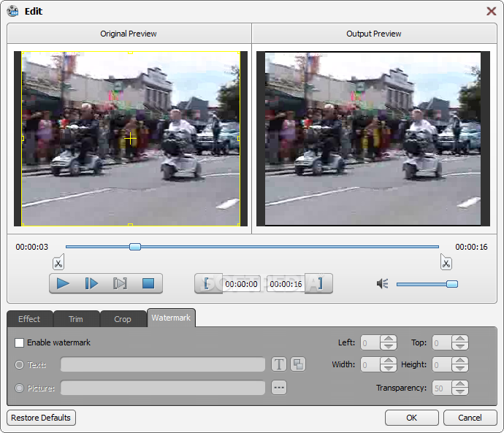Click the Top position input field

[442, 342]
